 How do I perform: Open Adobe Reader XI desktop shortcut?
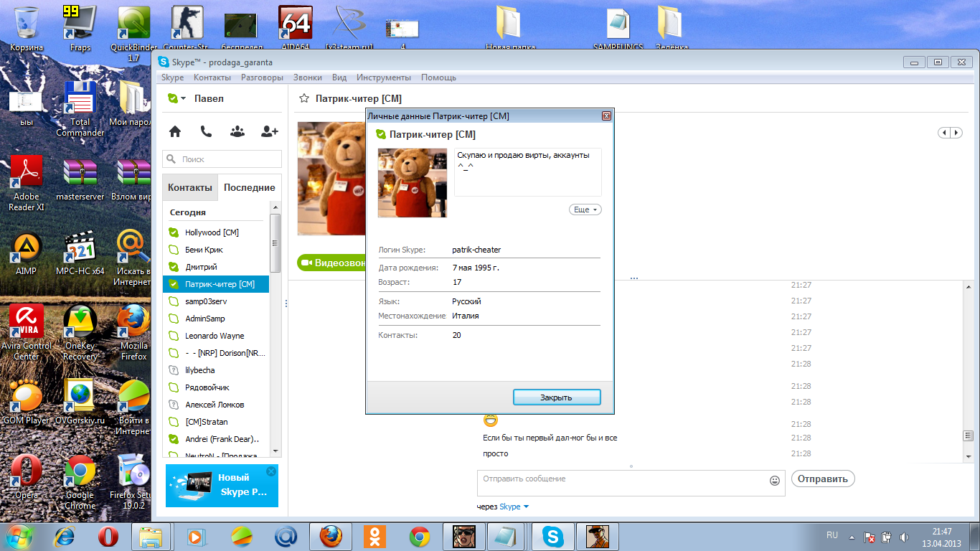(x=27, y=183)
